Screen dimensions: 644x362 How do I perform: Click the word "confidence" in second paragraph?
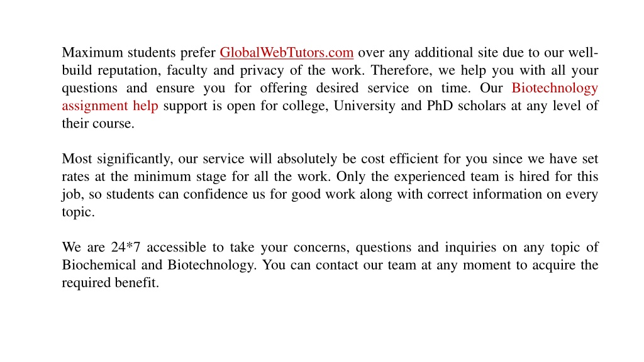pos(216,194)
